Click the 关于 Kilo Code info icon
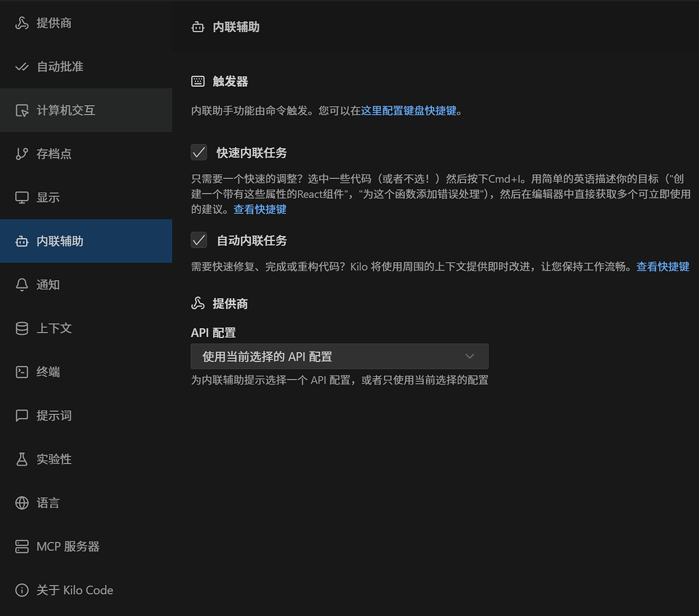 click(21, 590)
